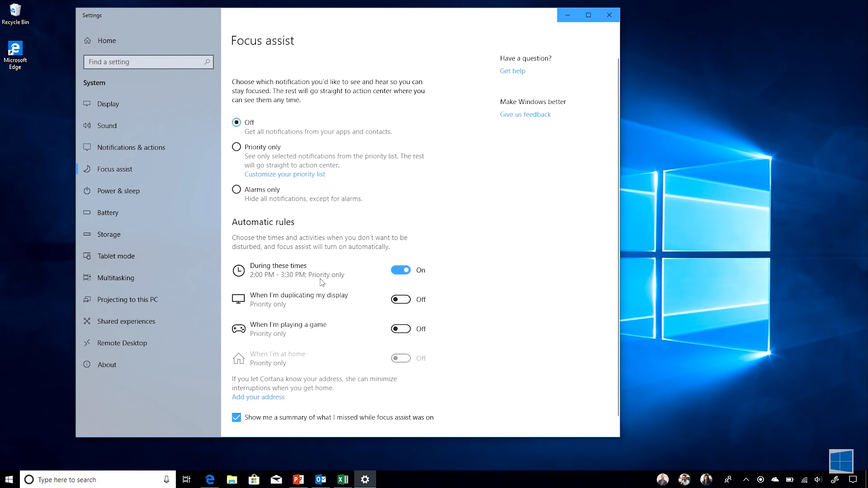The image size is (868, 488).
Task: Click Customize your priority list link
Action: tap(284, 174)
